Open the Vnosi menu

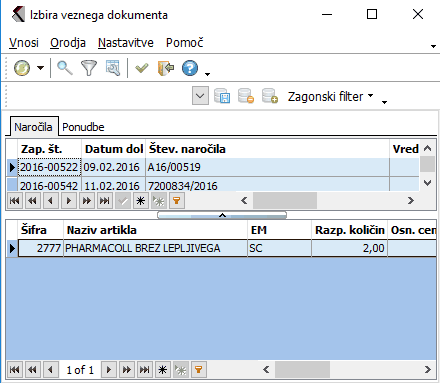pyautogui.click(x=24, y=43)
